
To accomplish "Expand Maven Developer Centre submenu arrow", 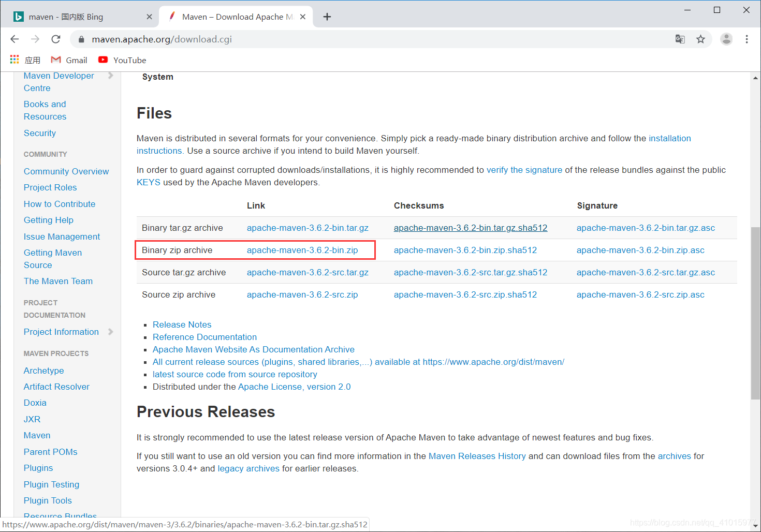I will [x=110, y=76].
